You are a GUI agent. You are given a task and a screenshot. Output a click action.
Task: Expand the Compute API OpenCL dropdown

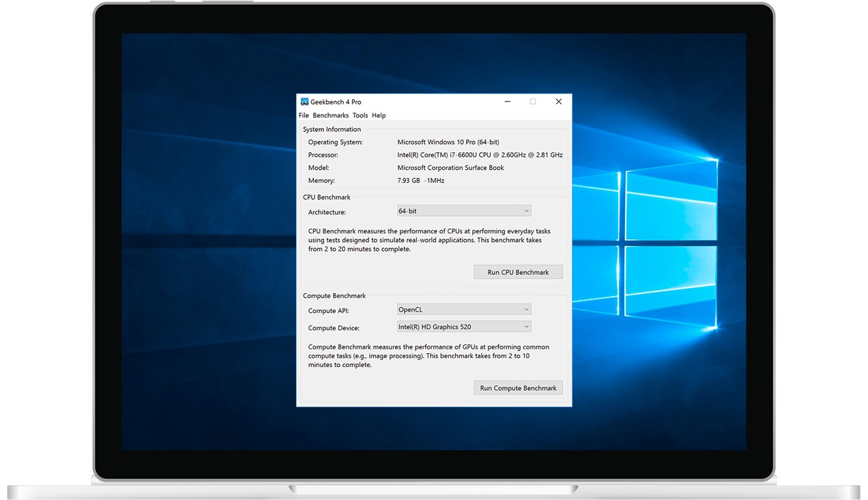tap(463, 310)
